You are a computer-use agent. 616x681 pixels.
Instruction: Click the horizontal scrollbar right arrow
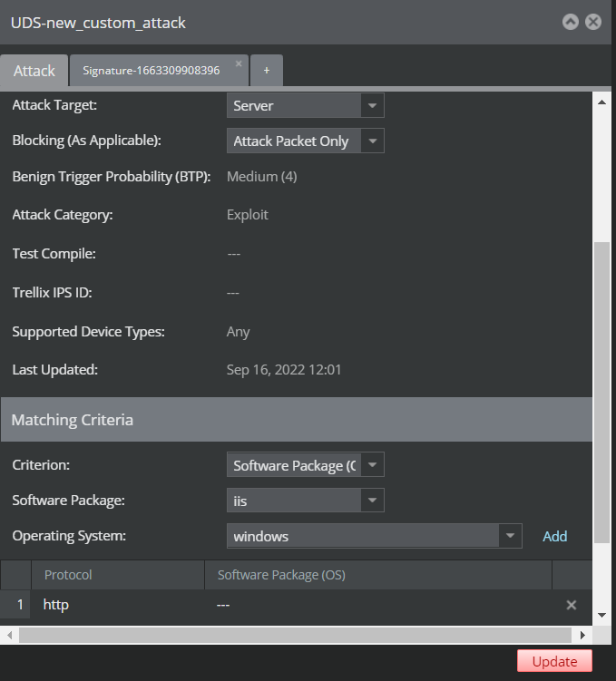(582, 636)
